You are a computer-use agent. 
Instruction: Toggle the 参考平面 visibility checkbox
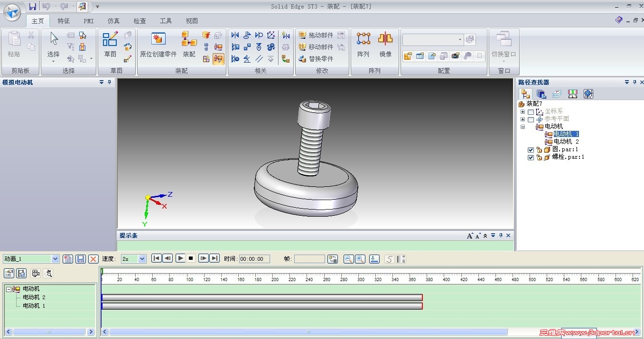[x=531, y=119]
